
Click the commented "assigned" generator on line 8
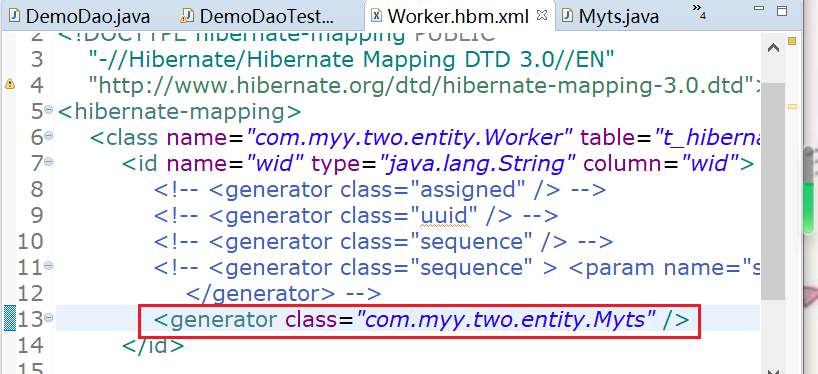point(380,189)
